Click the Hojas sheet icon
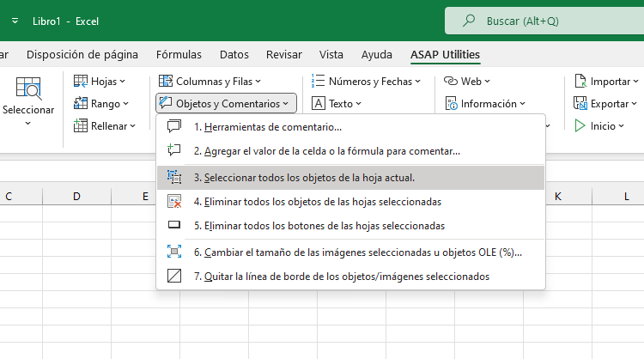The height and width of the screenshot is (359, 644). click(81, 82)
